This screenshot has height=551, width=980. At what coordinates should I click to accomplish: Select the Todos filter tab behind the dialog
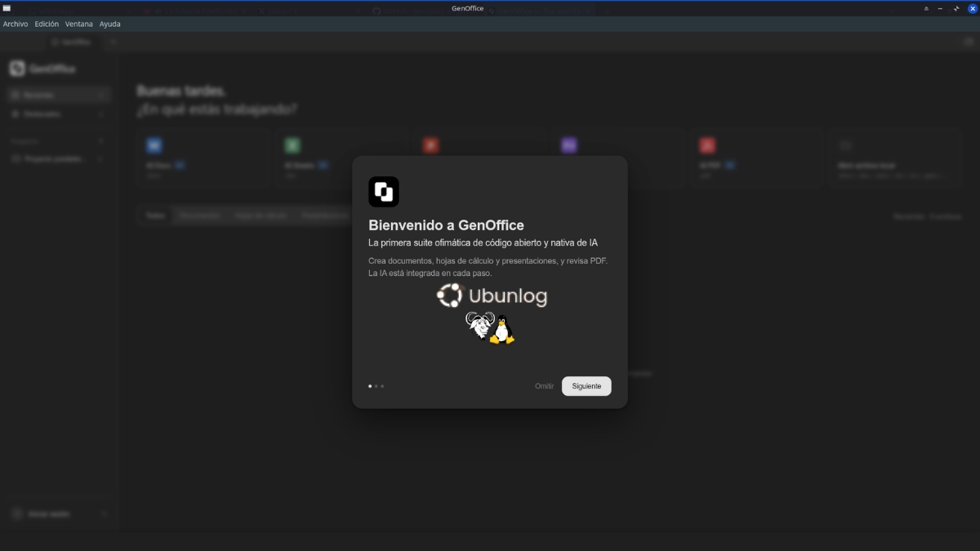[155, 216]
